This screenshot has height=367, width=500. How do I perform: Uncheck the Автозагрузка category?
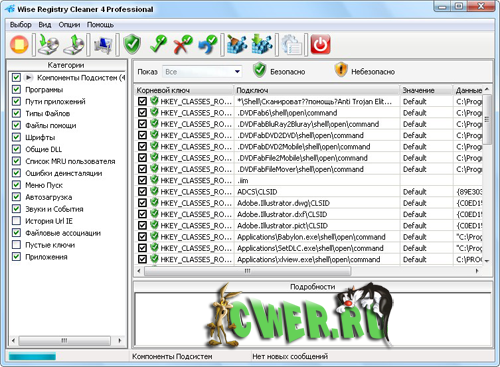[x=16, y=197]
